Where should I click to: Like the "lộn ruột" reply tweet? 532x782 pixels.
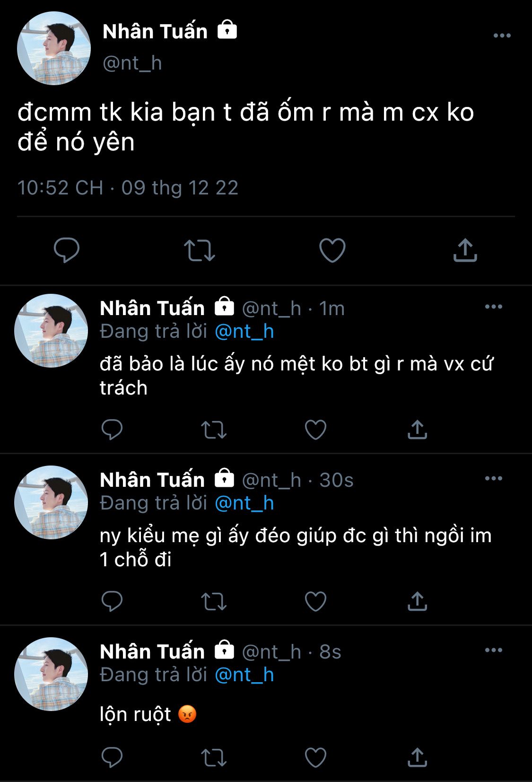315,757
